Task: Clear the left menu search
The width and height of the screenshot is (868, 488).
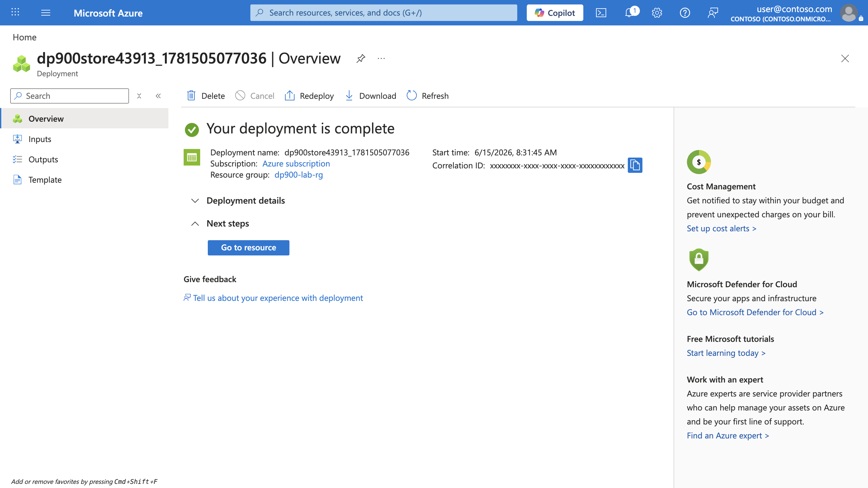Action: point(139,96)
